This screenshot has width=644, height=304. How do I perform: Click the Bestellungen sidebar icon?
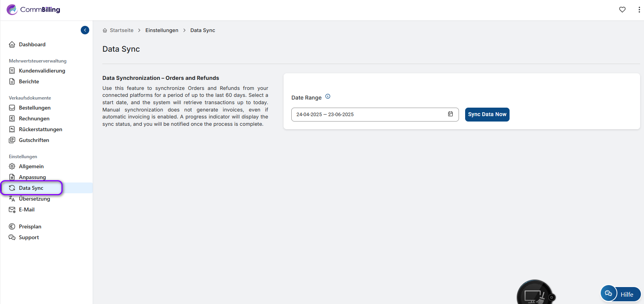pyautogui.click(x=12, y=108)
